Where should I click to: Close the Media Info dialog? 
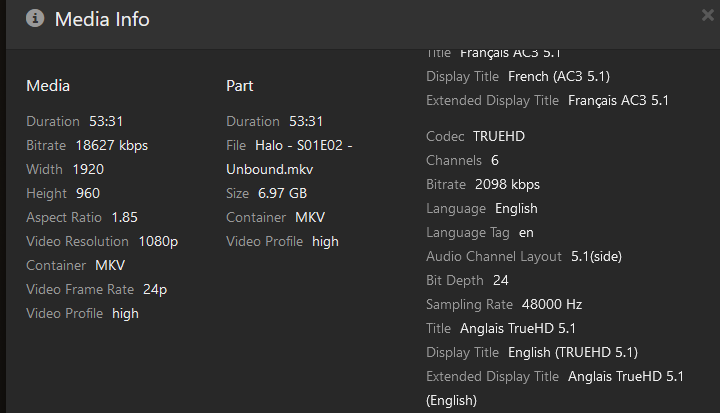pyautogui.click(x=707, y=15)
